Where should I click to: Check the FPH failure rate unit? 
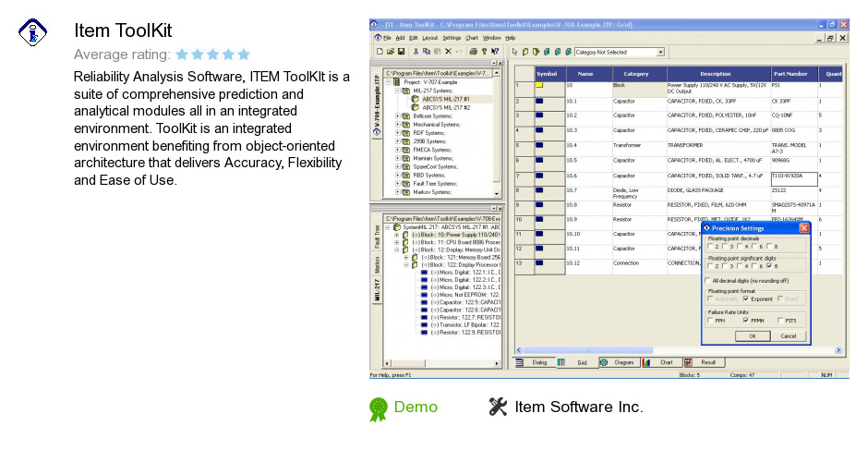pyautogui.click(x=710, y=321)
